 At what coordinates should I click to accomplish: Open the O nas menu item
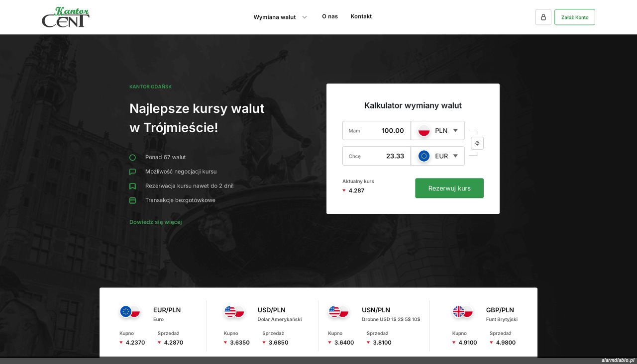click(330, 16)
